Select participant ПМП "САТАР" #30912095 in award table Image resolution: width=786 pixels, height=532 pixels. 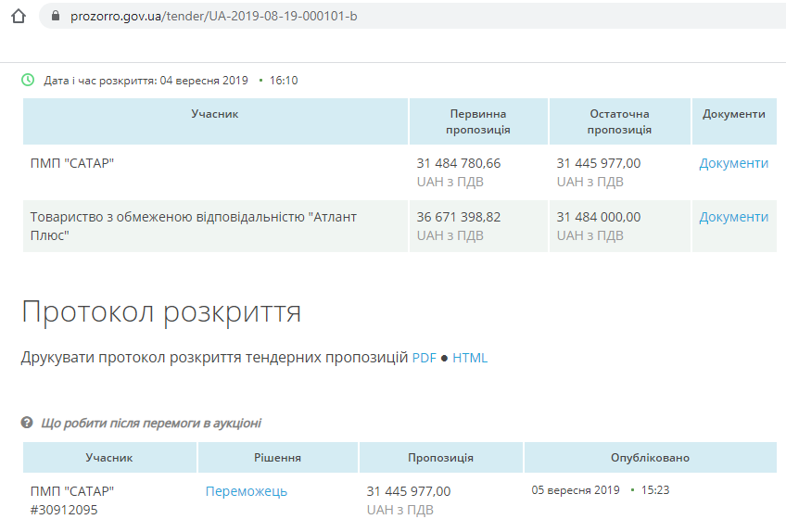[72, 500]
